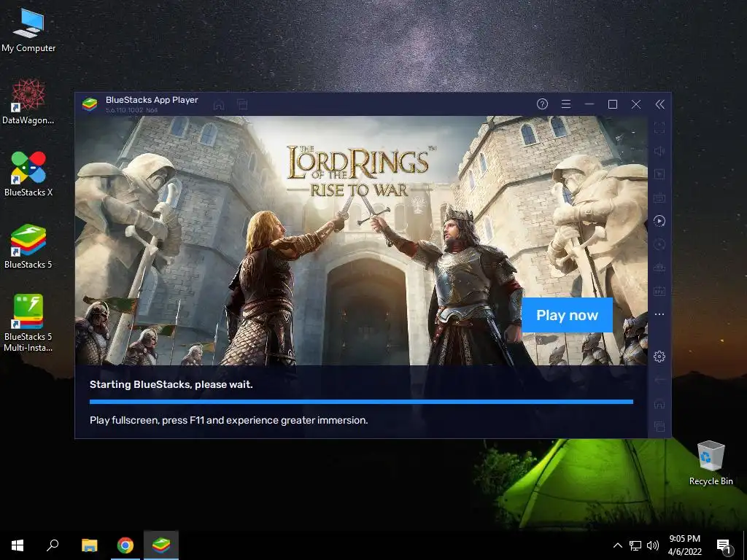Image resolution: width=747 pixels, height=560 pixels.
Task: Open the Windows Start menu
Action: pos(18,545)
